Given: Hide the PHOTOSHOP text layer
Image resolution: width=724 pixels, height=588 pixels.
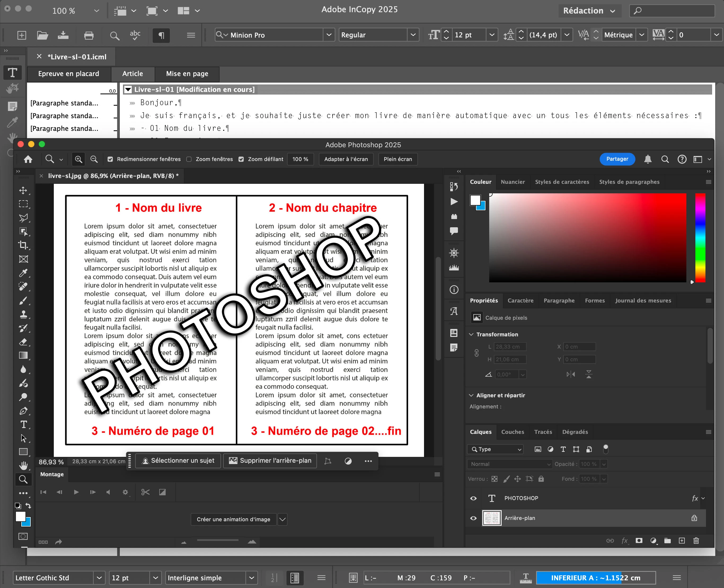Looking at the screenshot, I should point(474,498).
